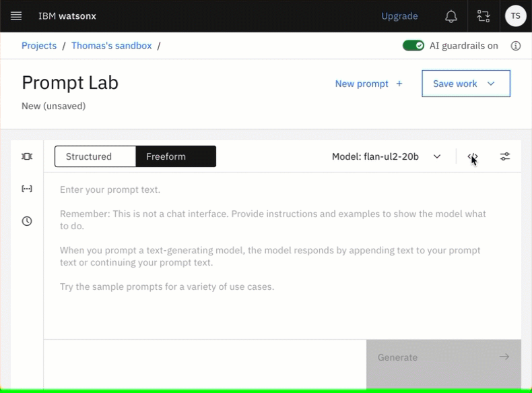The image size is (532, 393).
Task: Select the Freeform tab
Action: point(176,156)
